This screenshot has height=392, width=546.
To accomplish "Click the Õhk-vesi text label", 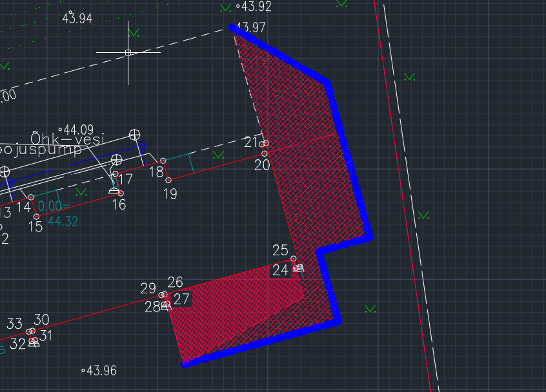I will coord(63,137).
